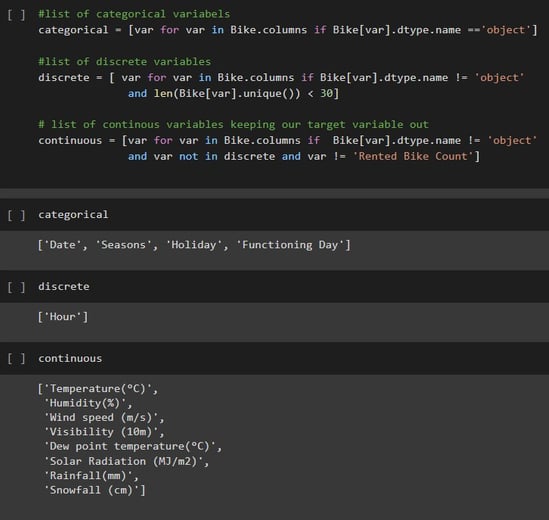Screen dimensions: 549x520
Task: Click 'Solar Radiation (MJ/m2)' in the output
Action: (123, 461)
